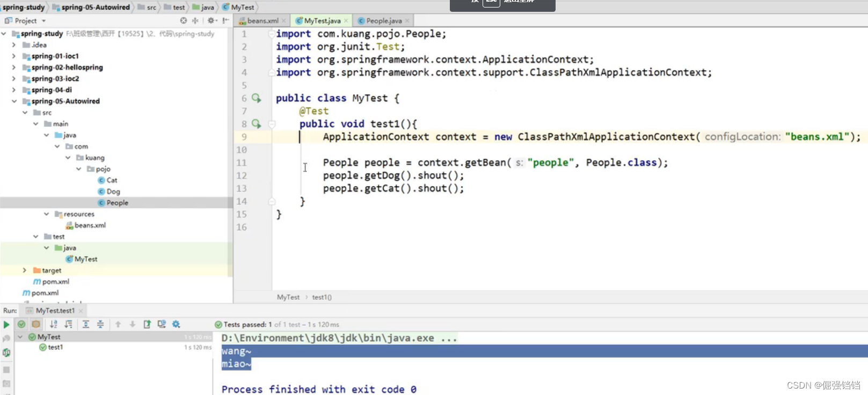Run MyTest class via gutter icon line 6
The width and height of the screenshot is (868, 395).
[x=257, y=98]
